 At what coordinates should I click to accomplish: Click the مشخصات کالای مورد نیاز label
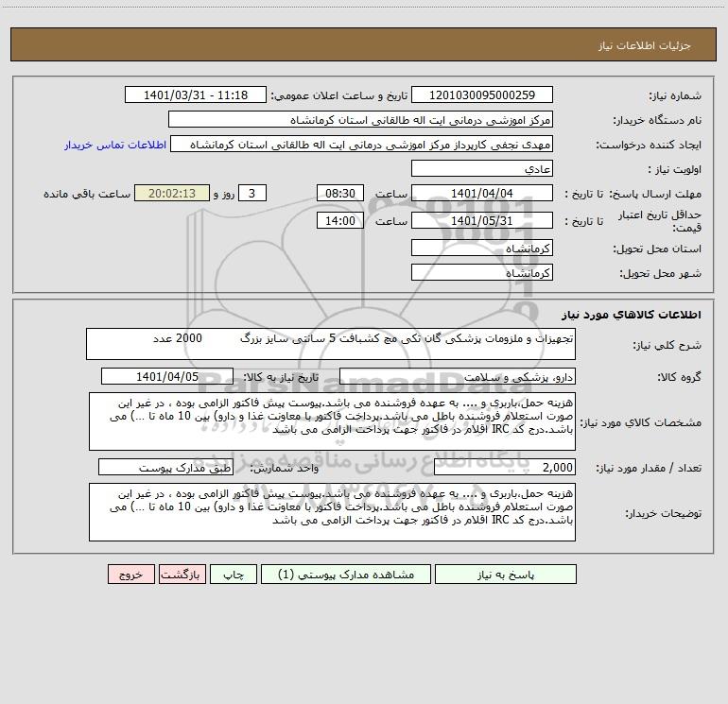click(641, 422)
